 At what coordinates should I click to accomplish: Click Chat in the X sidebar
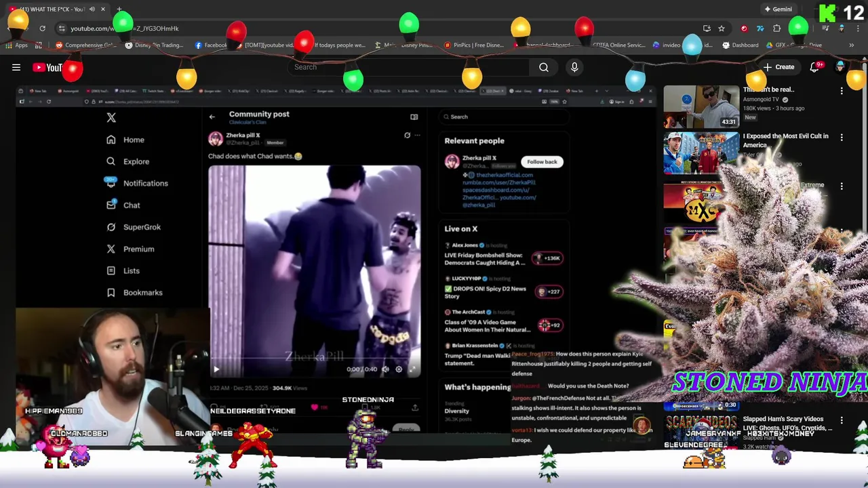coord(123,205)
